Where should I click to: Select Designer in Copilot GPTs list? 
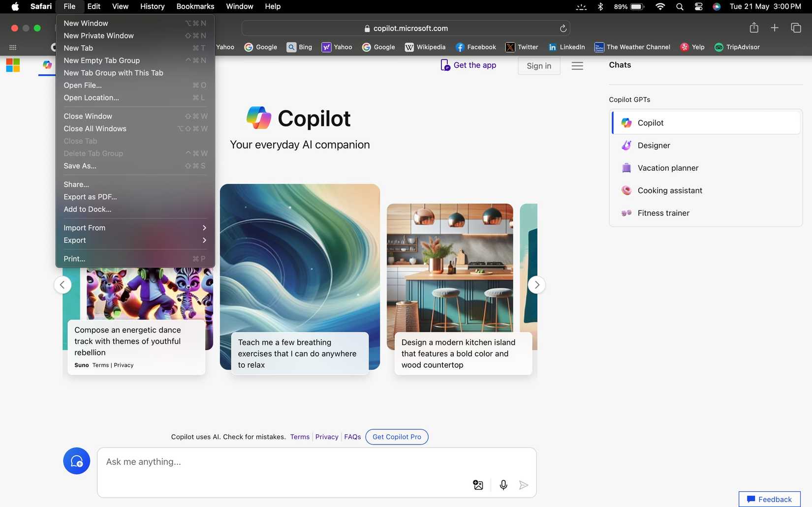[654, 146]
